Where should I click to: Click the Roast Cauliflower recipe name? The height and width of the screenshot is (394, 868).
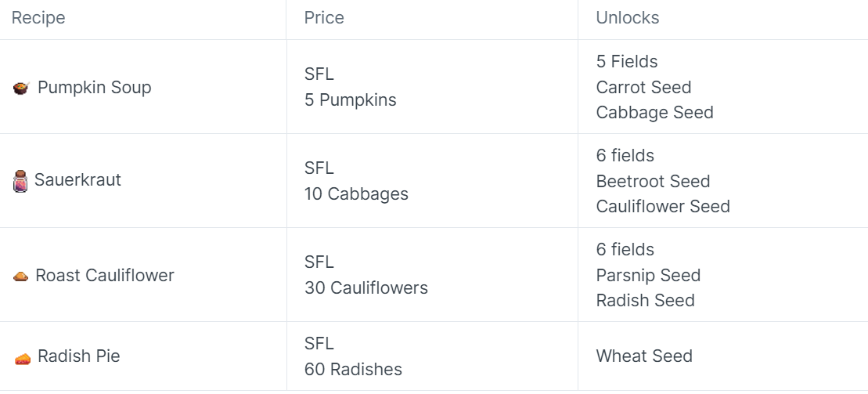(105, 275)
